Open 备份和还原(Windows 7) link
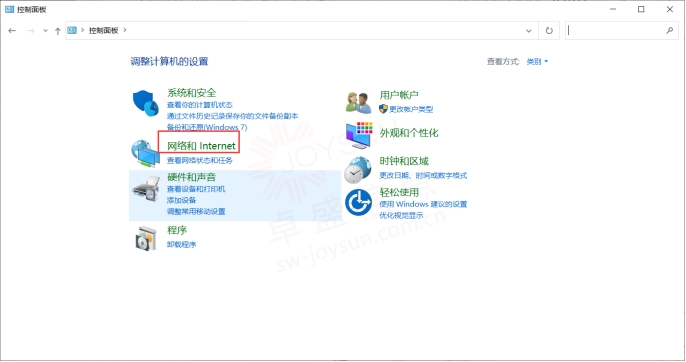The height and width of the screenshot is (362, 686). [207, 127]
